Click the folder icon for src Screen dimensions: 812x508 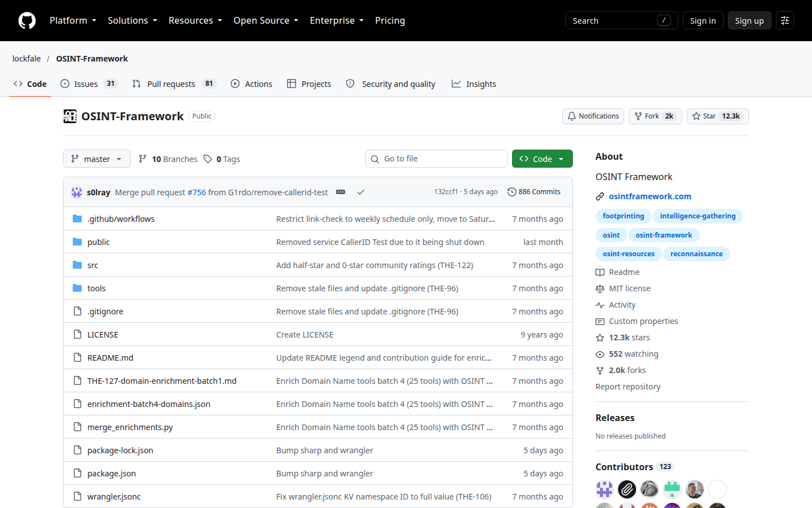pos(77,265)
